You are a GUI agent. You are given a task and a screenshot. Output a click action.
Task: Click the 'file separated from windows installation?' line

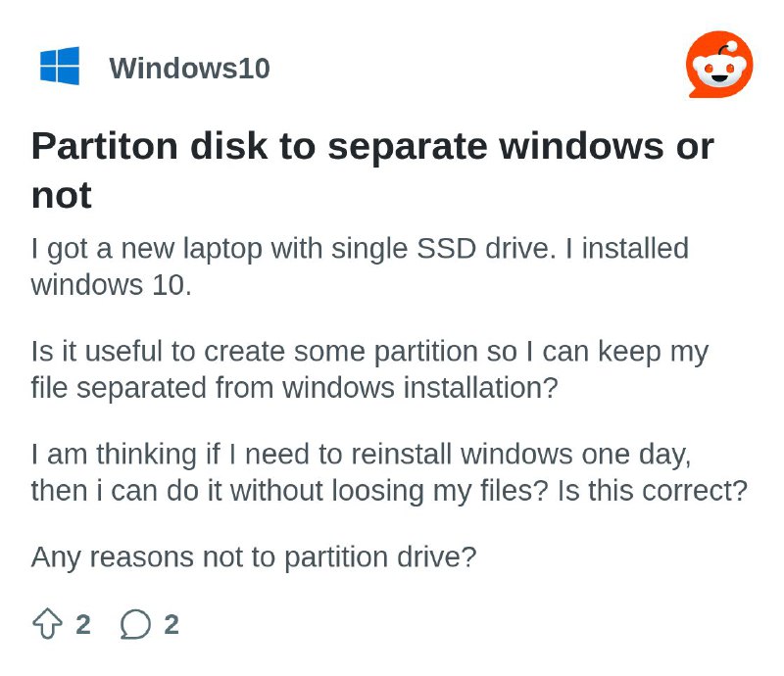coord(295,388)
